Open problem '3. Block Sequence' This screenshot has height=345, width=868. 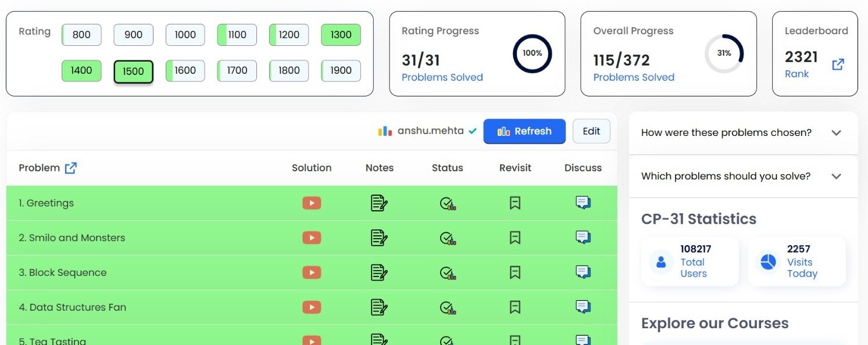[x=62, y=272]
